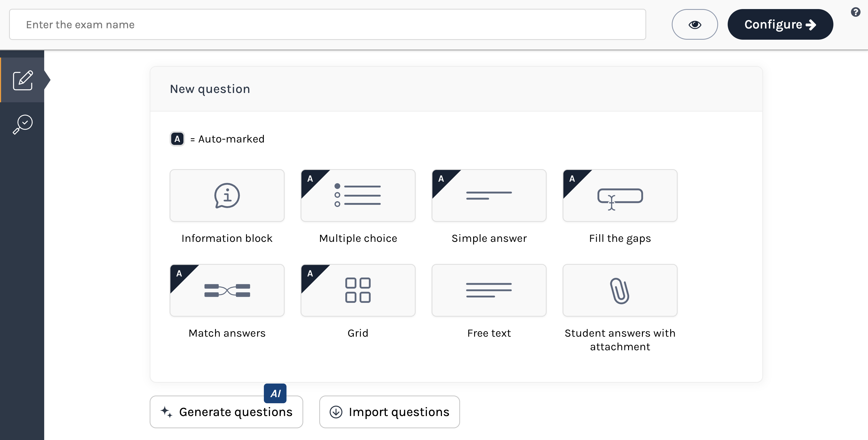Viewport: 868px width, 440px height.
Task: Click the Import questions button
Action: (x=389, y=412)
